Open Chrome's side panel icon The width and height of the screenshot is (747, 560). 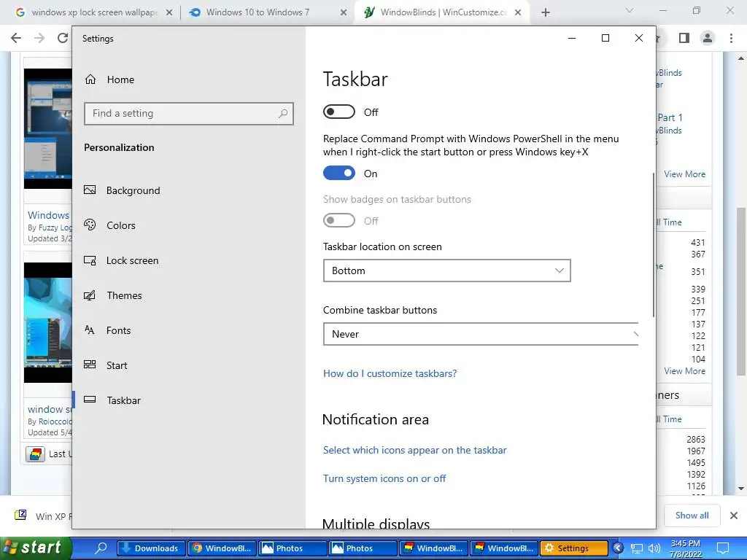[684, 38]
